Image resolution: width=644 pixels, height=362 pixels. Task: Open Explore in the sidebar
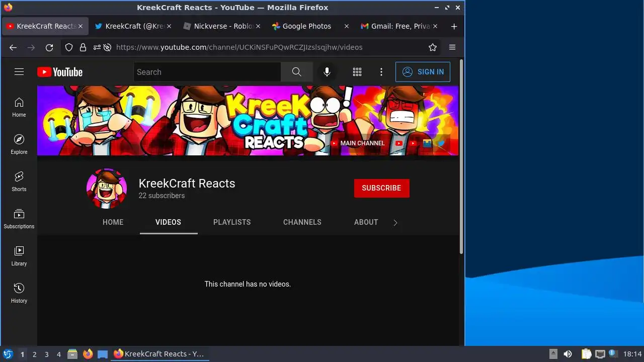coord(19,145)
